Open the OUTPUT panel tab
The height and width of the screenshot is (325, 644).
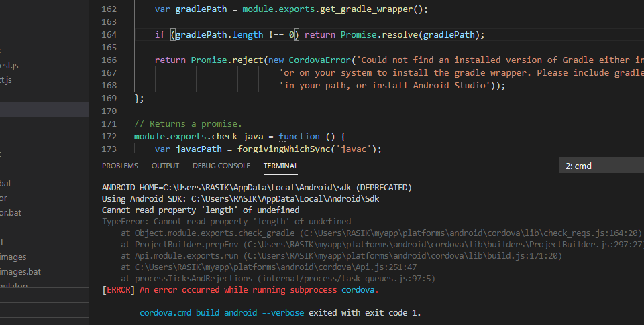tap(165, 166)
